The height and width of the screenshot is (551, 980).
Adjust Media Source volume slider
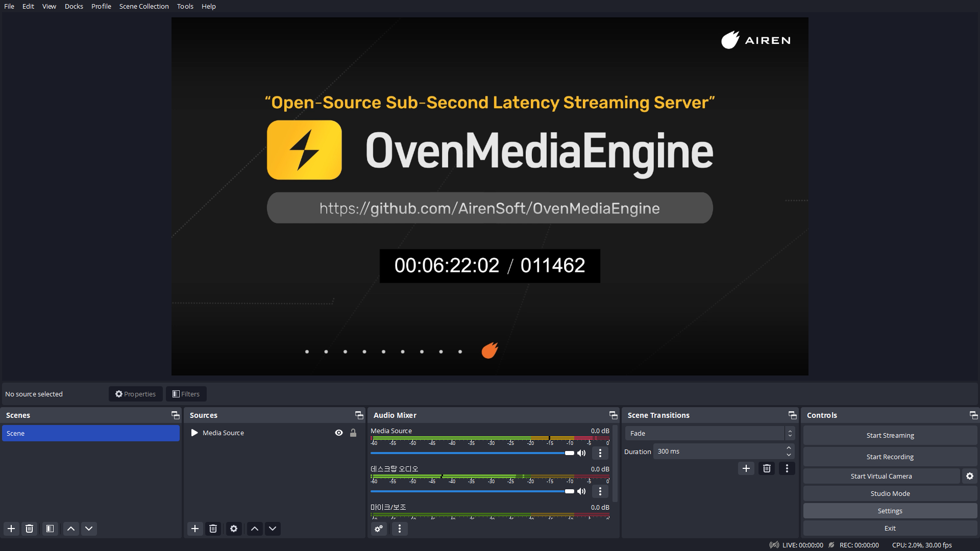[472, 453]
